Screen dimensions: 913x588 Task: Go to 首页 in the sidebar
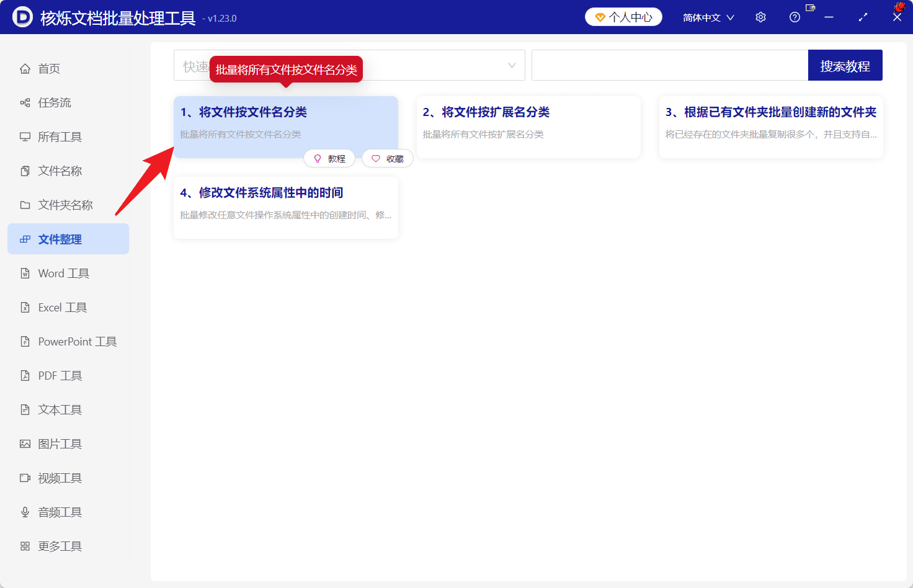pos(68,68)
